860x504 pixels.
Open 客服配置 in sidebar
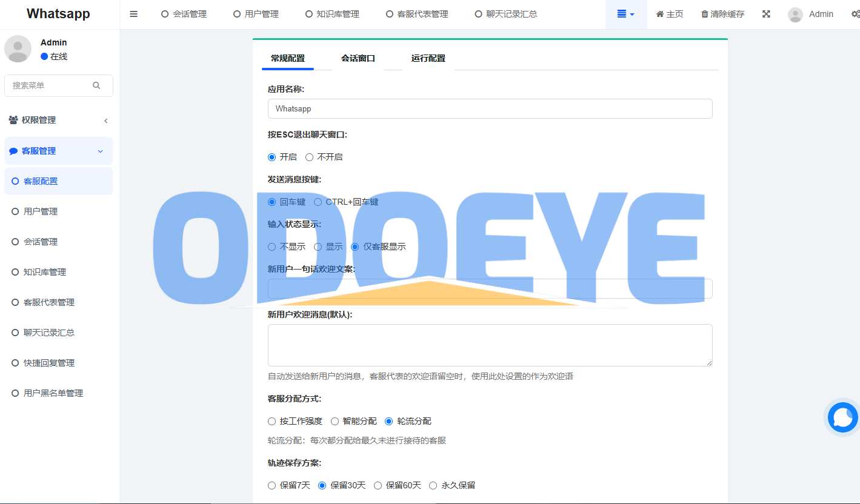click(59, 181)
